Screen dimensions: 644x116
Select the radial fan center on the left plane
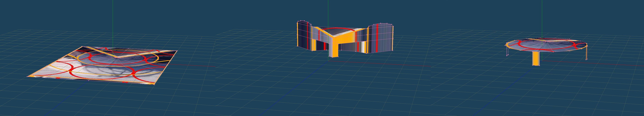coord(115,57)
